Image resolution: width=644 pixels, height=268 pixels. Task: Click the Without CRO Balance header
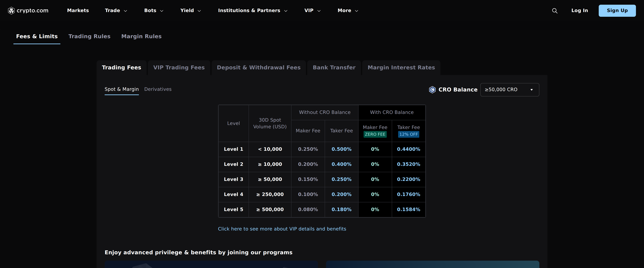(x=325, y=112)
